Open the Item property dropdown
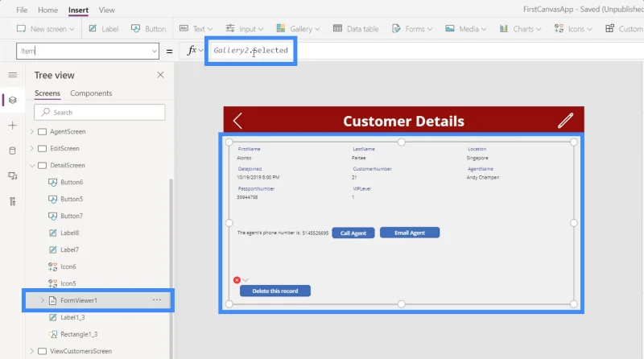The image size is (644, 359). coord(154,52)
